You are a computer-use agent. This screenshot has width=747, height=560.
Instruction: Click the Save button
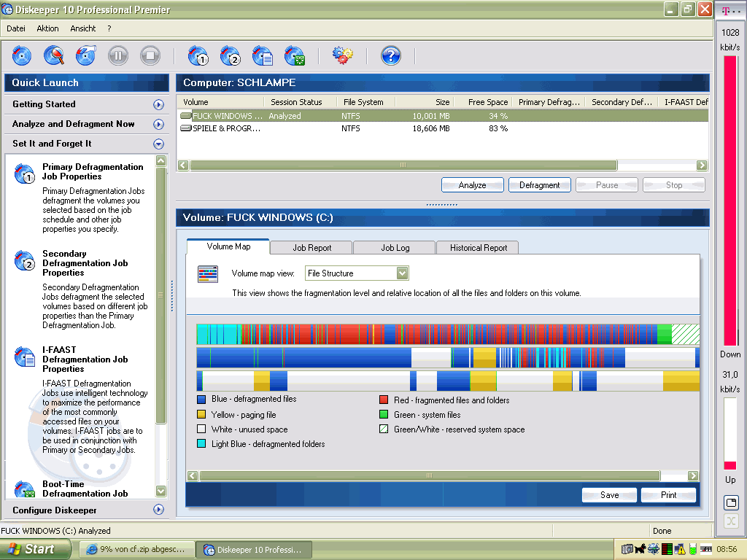pyautogui.click(x=609, y=495)
